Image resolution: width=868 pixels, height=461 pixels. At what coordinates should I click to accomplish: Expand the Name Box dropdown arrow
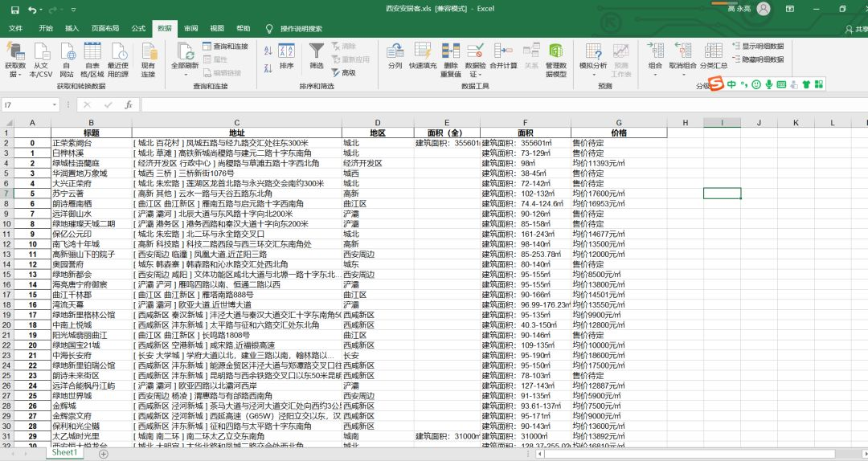coord(55,104)
